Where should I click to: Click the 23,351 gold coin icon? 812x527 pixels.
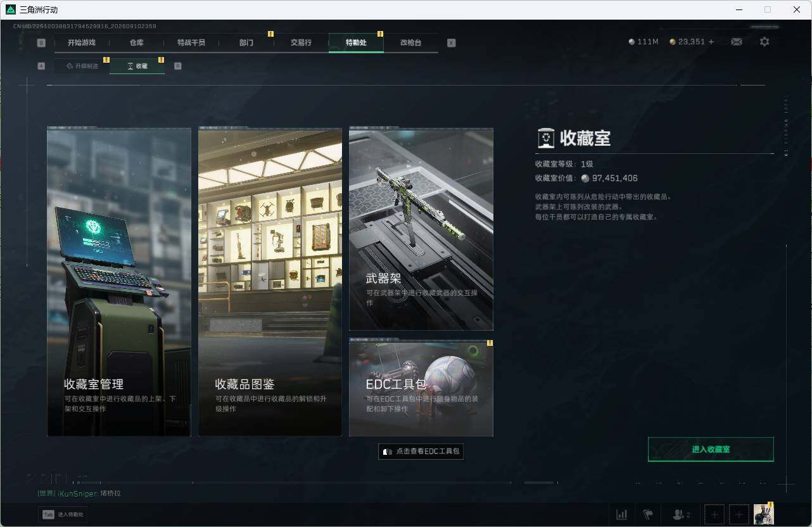[x=673, y=42]
